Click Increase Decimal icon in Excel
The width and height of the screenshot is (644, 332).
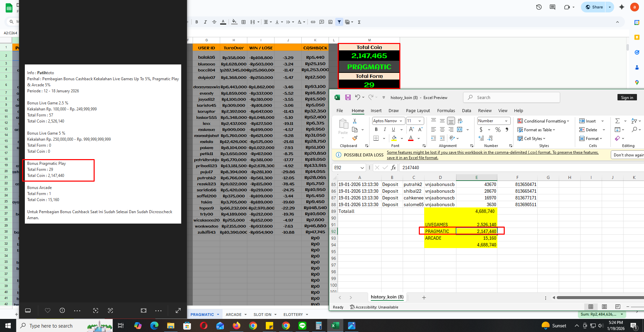pyautogui.click(x=481, y=138)
